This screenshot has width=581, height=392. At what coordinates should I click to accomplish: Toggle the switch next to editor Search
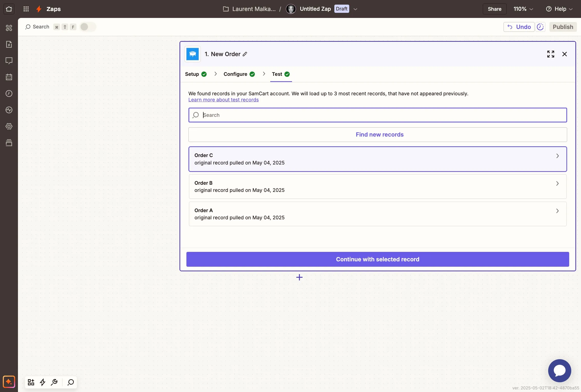87,27
